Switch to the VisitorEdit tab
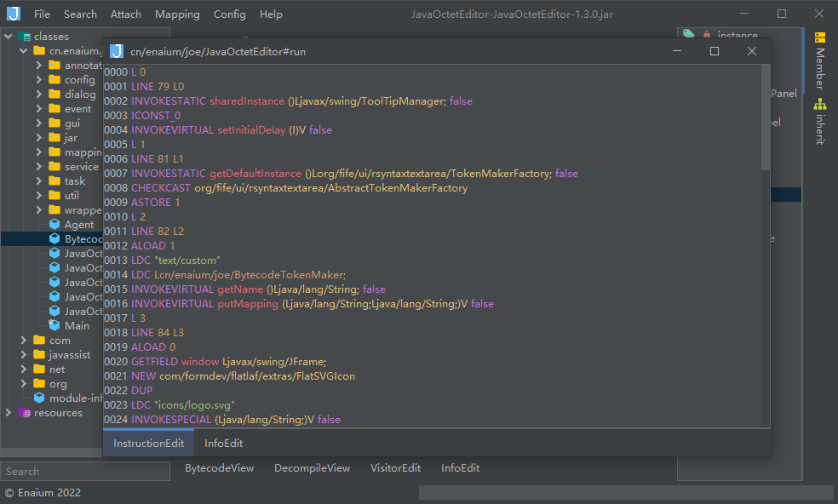This screenshot has height=504, width=838. pyautogui.click(x=395, y=468)
